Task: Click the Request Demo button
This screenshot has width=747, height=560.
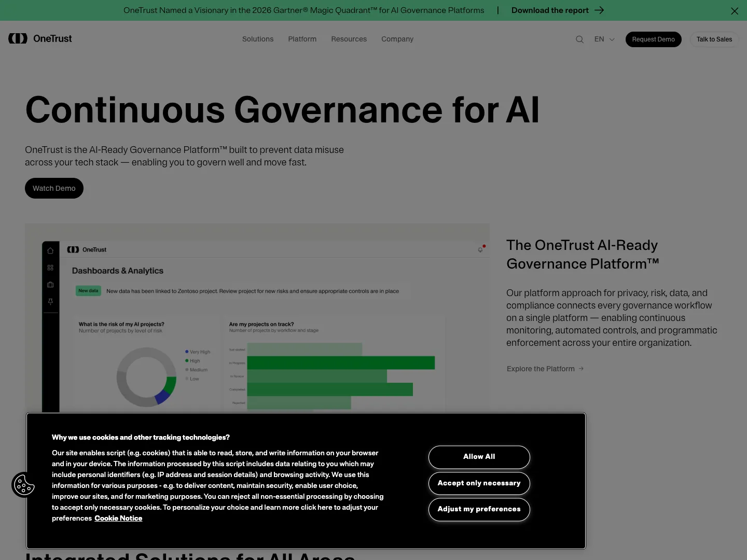Action: [x=654, y=39]
